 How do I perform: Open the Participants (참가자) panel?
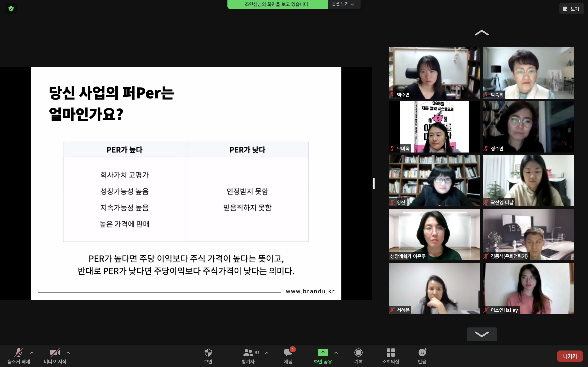coord(248,353)
